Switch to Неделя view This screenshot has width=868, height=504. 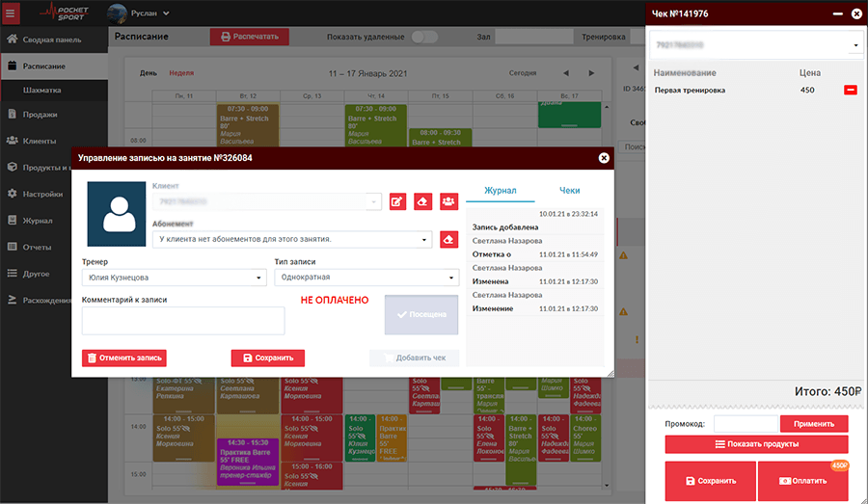[181, 73]
